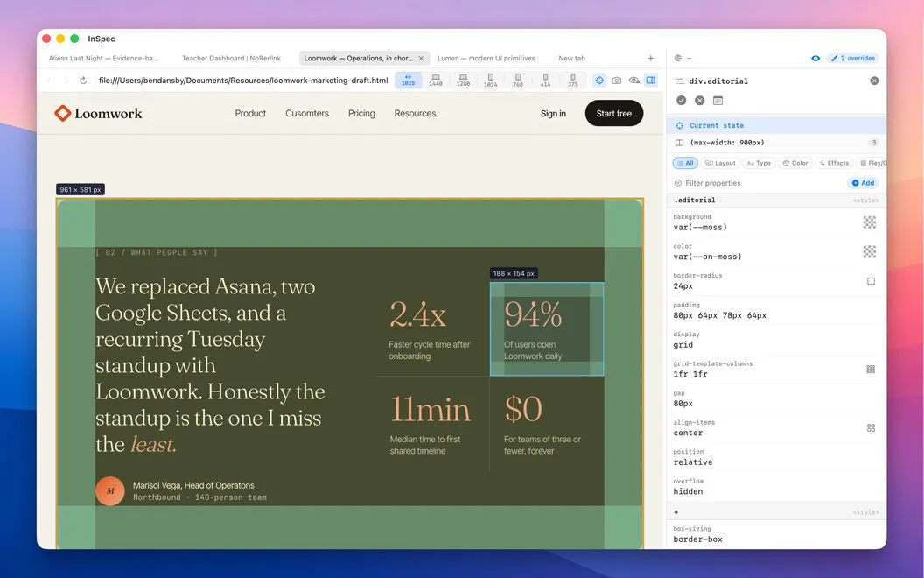Image resolution: width=924 pixels, height=578 pixels.
Task: Go forward to next page
Action: (x=66, y=81)
